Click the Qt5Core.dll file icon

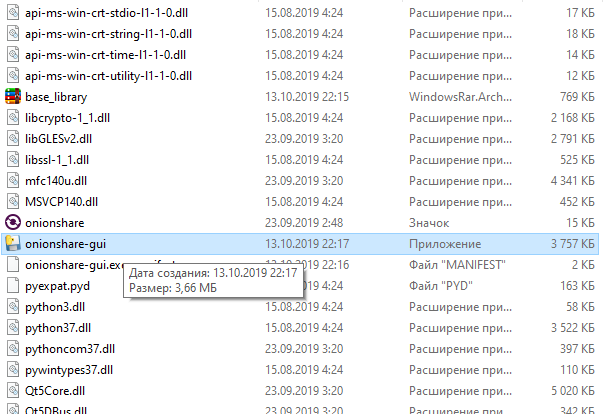click(x=13, y=391)
